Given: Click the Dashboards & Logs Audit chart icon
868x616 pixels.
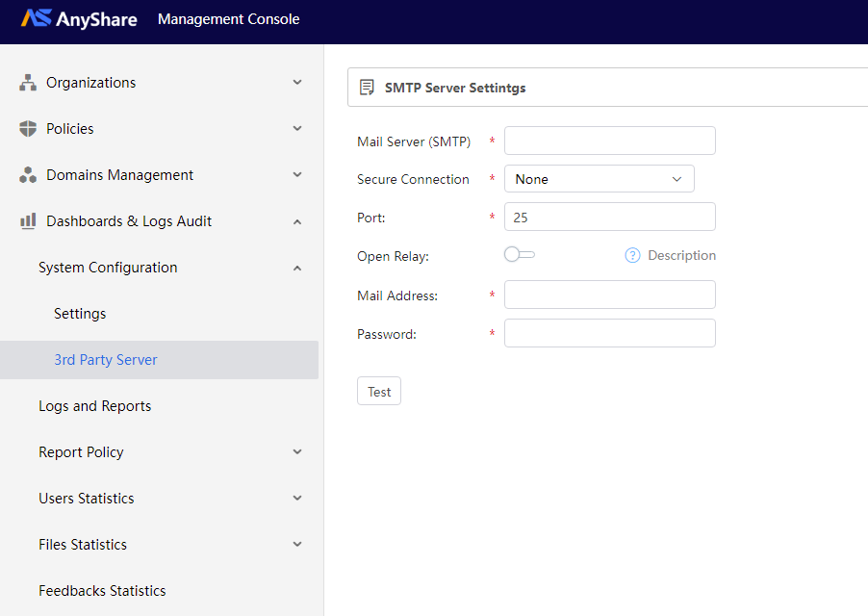Looking at the screenshot, I should [28, 220].
